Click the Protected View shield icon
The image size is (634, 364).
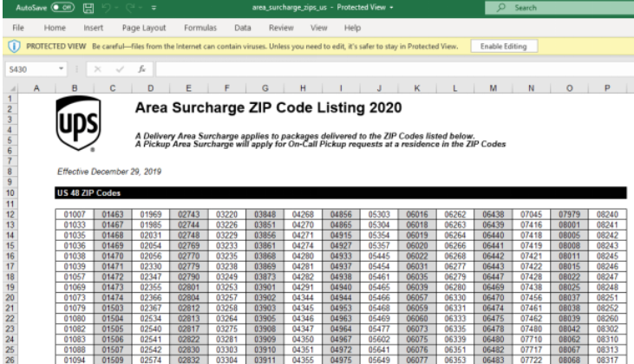point(14,47)
